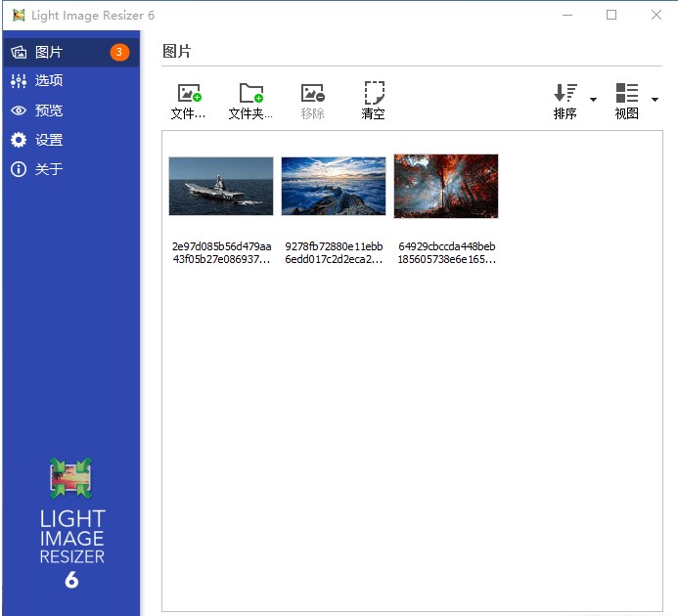Click the Light Image Resizer 6 sidebar logo
Image resolution: width=678 pixels, height=616 pixels.
[x=71, y=523]
